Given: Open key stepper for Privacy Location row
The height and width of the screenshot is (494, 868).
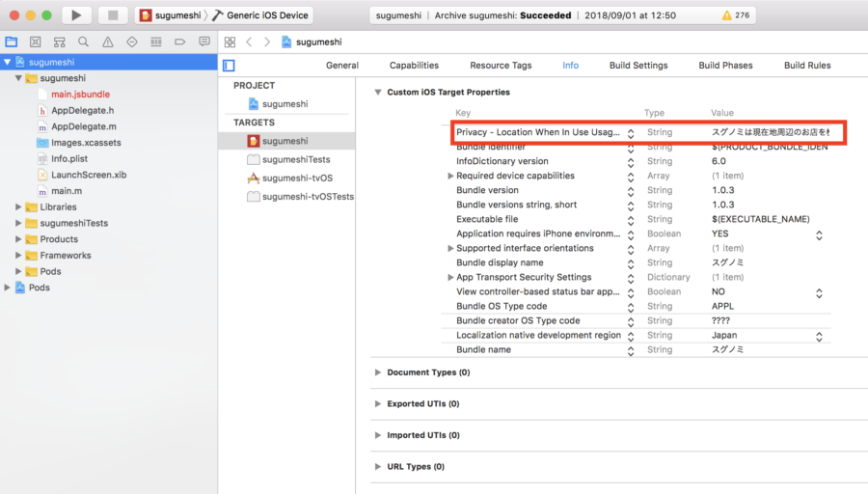Looking at the screenshot, I should click(631, 133).
